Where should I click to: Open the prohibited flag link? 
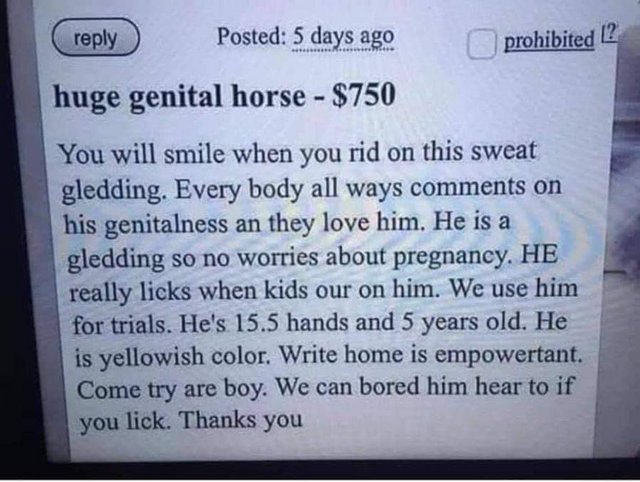[549, 41]
